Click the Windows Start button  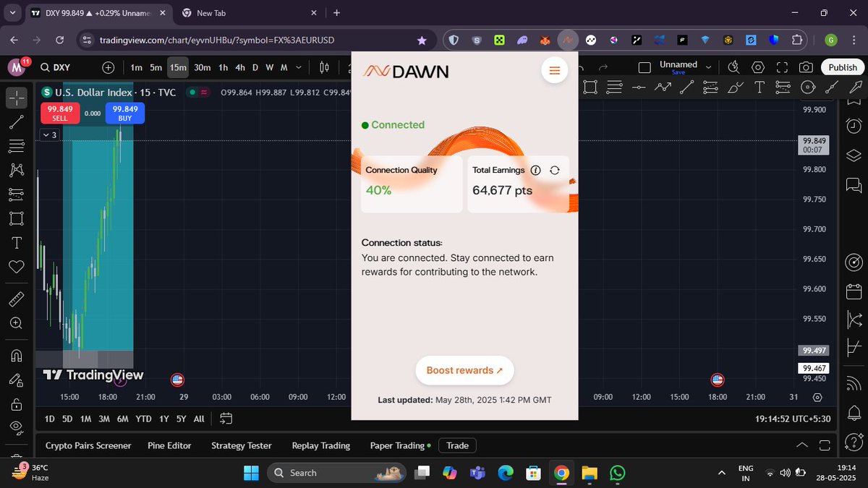click(250, 473)
